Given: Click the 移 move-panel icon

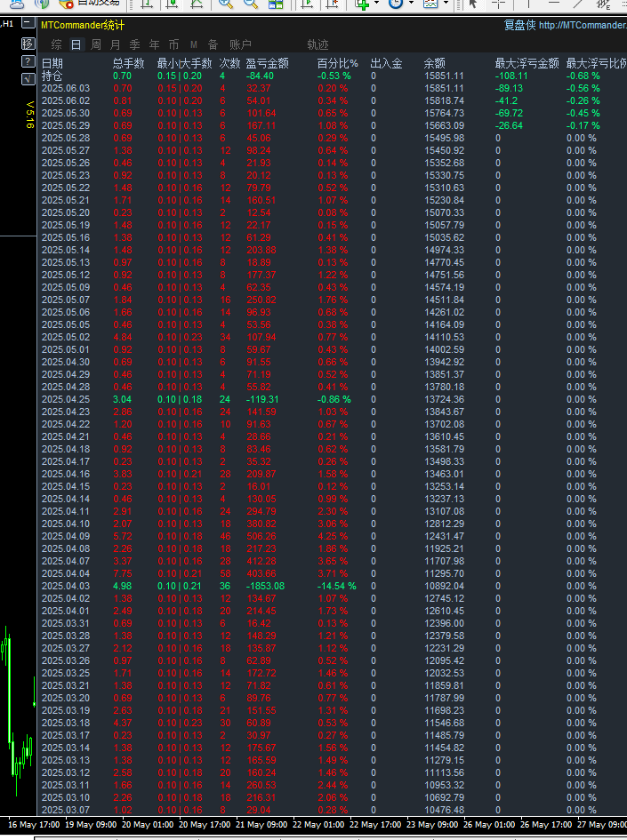Looking at the screenshot, I should [28, 44].
